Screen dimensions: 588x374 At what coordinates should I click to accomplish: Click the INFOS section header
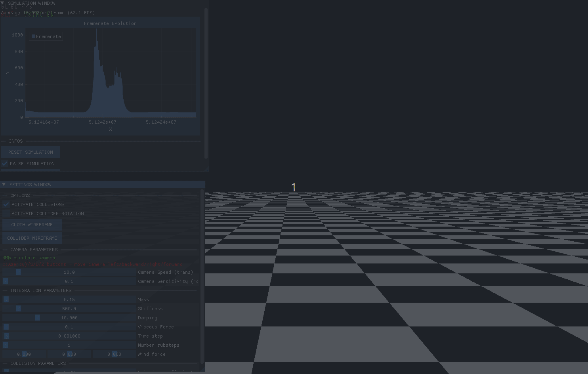(x=16, y=141)
